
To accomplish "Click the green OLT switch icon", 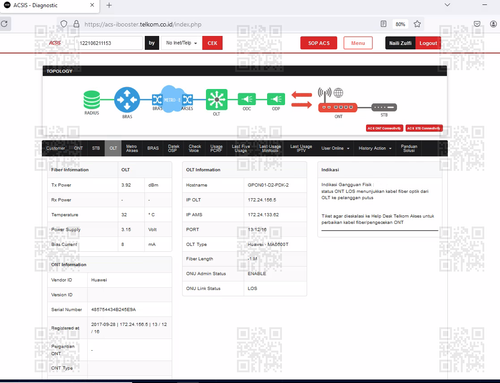I will coord(217,99).
